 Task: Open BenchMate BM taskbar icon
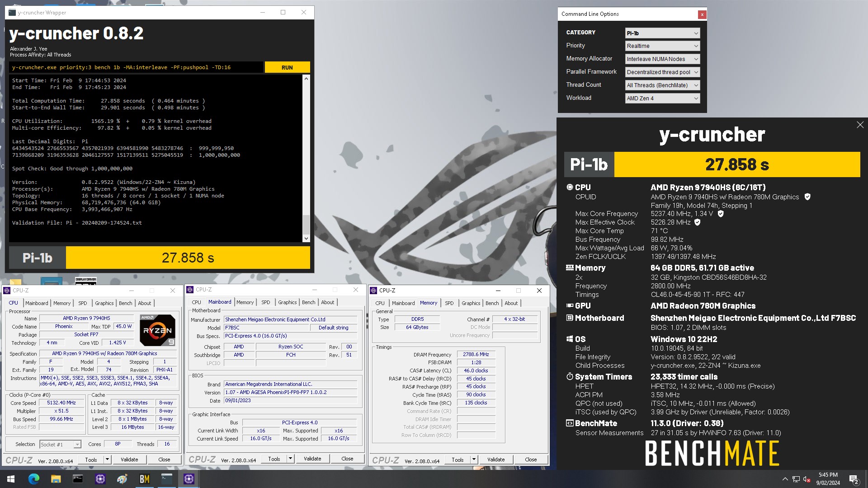point(144,479)
